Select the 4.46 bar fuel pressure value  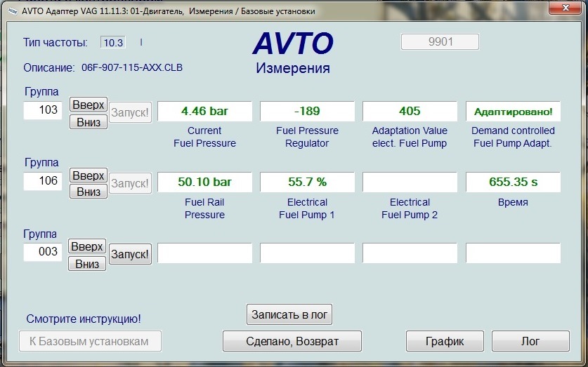[204, 112]
